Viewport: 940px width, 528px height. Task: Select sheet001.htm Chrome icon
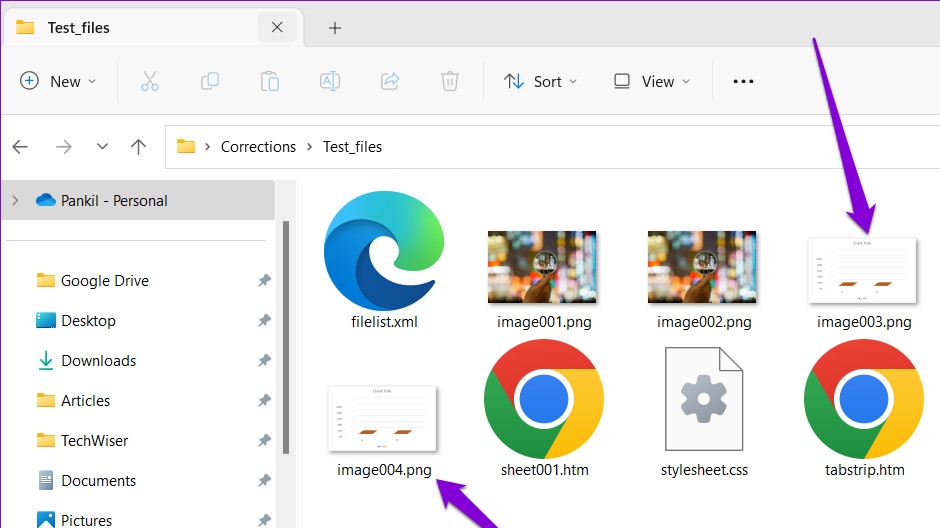pos(544,399)
